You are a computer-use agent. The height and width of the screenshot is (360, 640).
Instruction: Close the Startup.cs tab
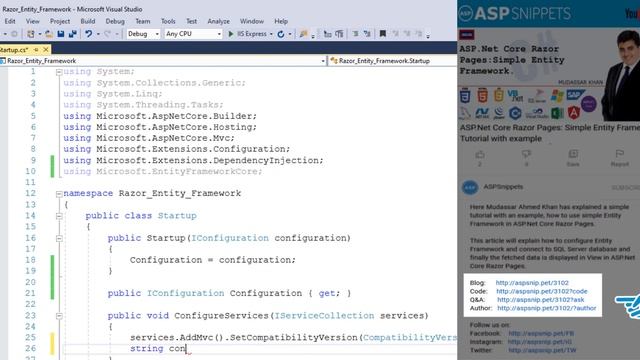pyautogui.click(x=46, y=49)
